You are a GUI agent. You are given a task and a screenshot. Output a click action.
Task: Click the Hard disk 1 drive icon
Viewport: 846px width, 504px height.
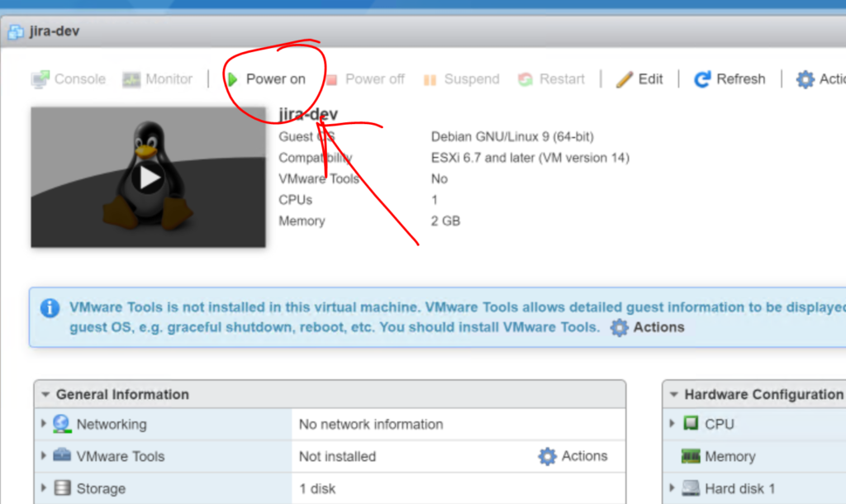pos(691,487)
